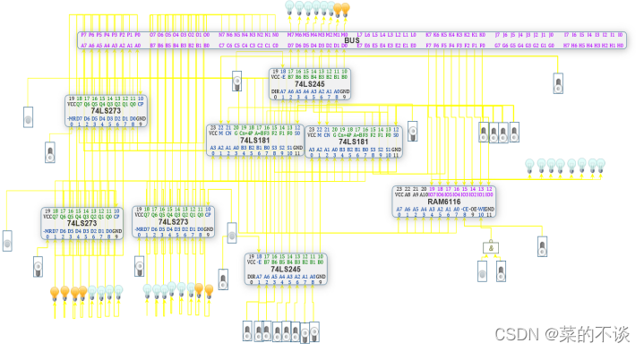
Task: Toggle the -MR switch below upper 74LS273
Action: pyautogui.click(x=49, y=152)
